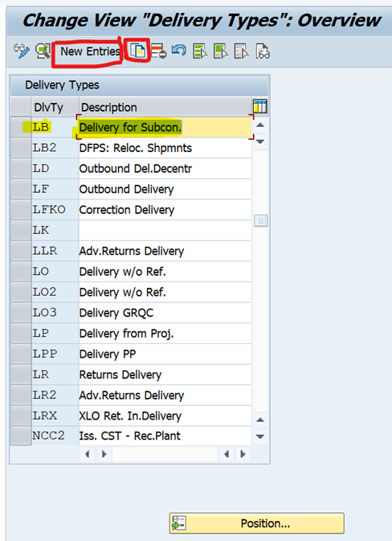Click the Select All toolbar icon
This screenshot has height=541, width=392.
click(x=200, y=51)
